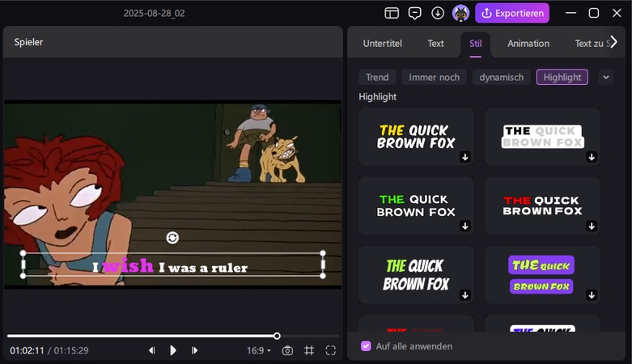Choose red THE bold highlight preset

click(542, 205)
